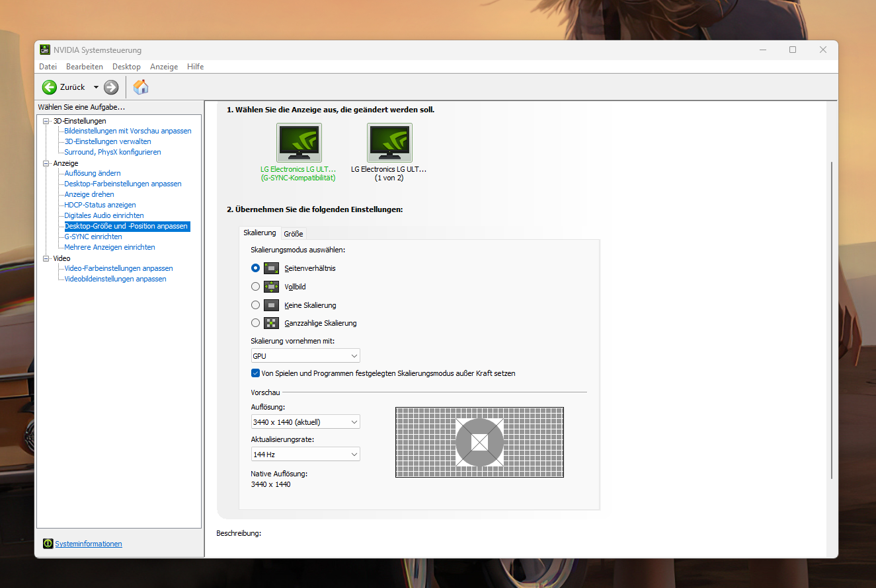Click the Systeminformationen link
Screen dimensions: 876x588
89,544
